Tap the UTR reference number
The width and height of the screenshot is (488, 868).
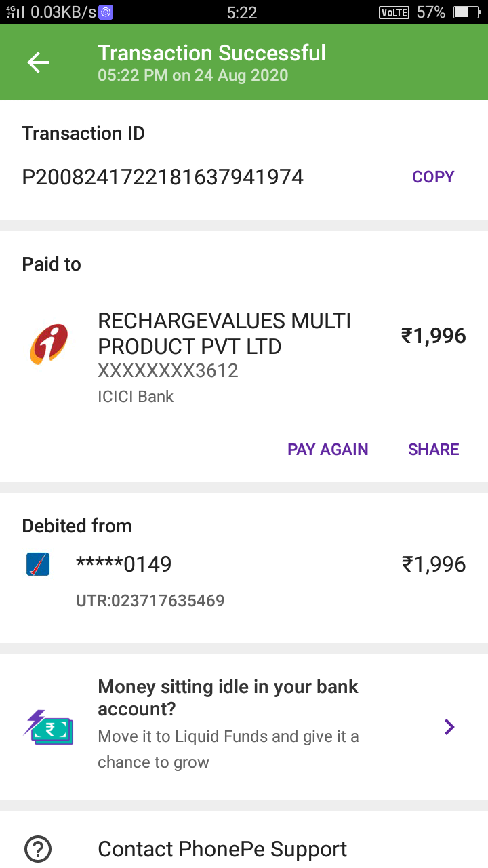coord(150,600)
